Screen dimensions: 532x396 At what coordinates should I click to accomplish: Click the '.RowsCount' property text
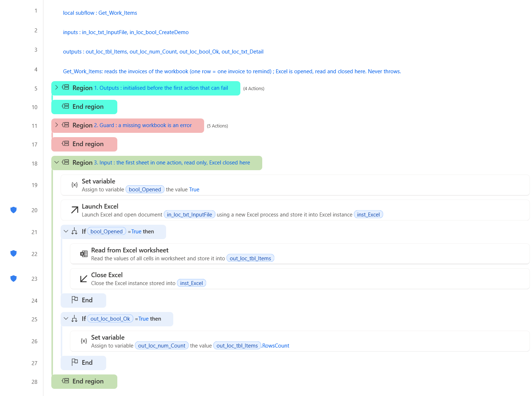click(275, 346)
